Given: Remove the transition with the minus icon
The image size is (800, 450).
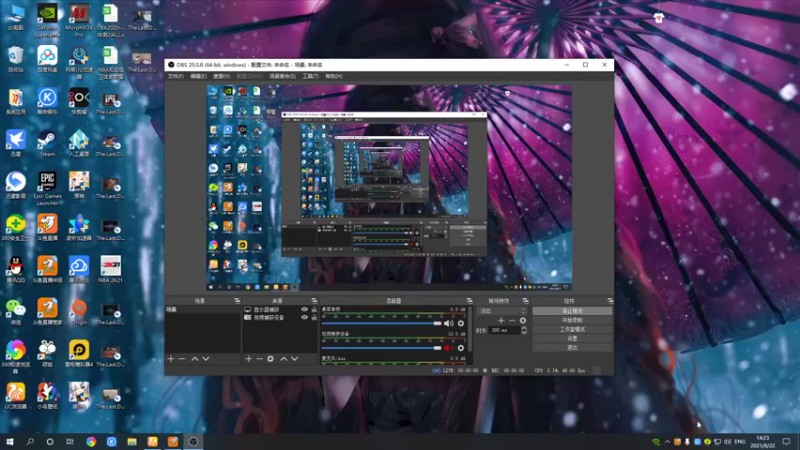Looking at the screenshot, I should 512,320.
